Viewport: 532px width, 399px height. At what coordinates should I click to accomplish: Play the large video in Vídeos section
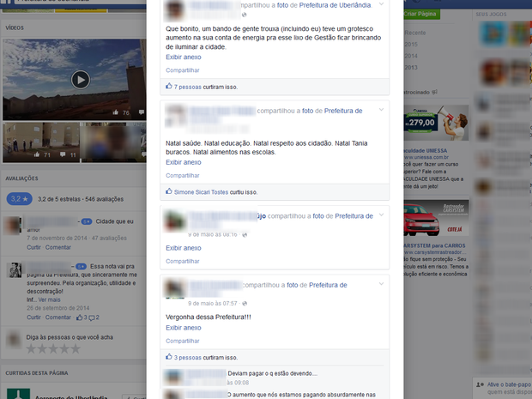(80, 80)
